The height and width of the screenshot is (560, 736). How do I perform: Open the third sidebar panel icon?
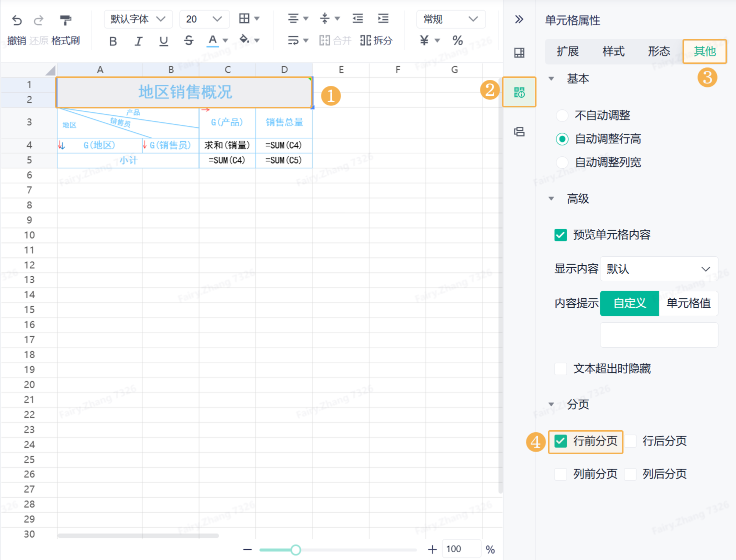[519, 131]
